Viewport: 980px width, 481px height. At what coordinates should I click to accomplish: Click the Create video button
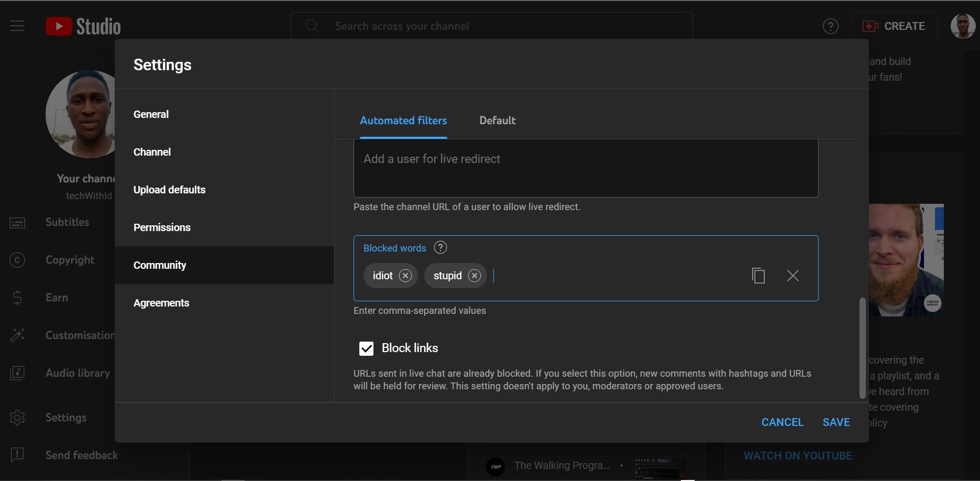click(x=895, y=26)
